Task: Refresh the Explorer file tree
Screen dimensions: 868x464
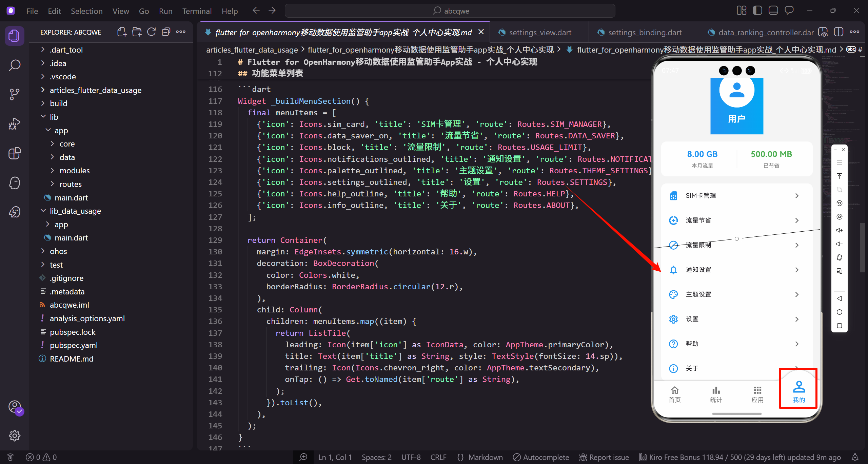Action: [151, 32]
